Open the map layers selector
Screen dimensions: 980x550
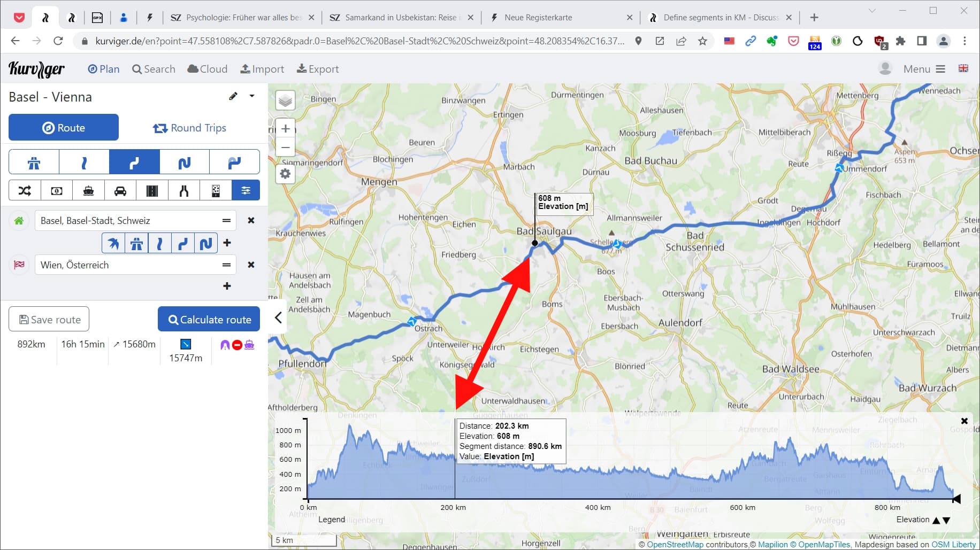click(x=286, y=101)
